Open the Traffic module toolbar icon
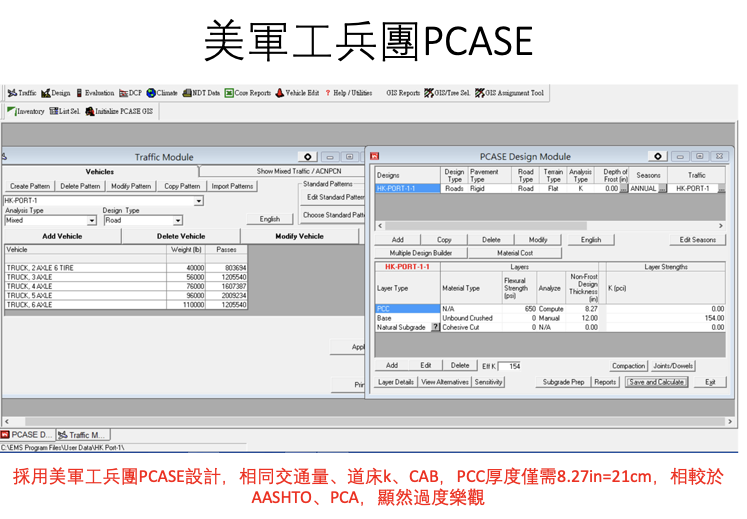This screenshot has height=519, width=747. [x=22, y=93]
